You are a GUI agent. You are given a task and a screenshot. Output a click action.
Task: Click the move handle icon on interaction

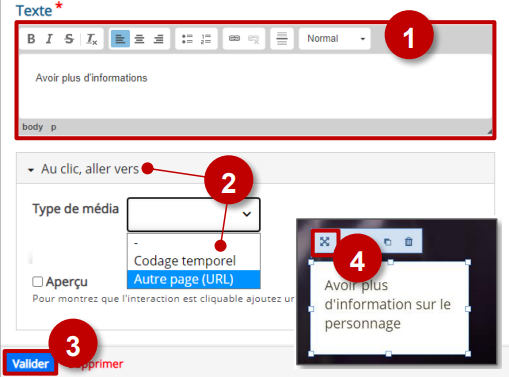[x=325, y=242]
